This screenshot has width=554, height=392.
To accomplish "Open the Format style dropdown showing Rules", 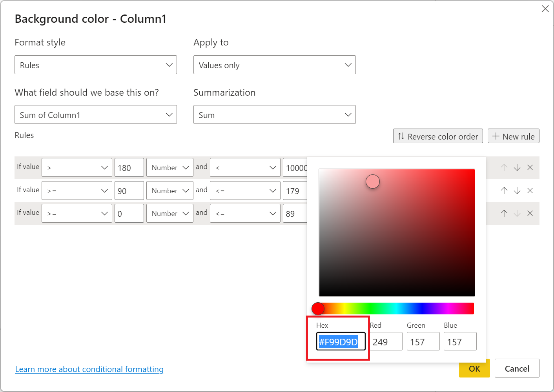I will [96, 65].
